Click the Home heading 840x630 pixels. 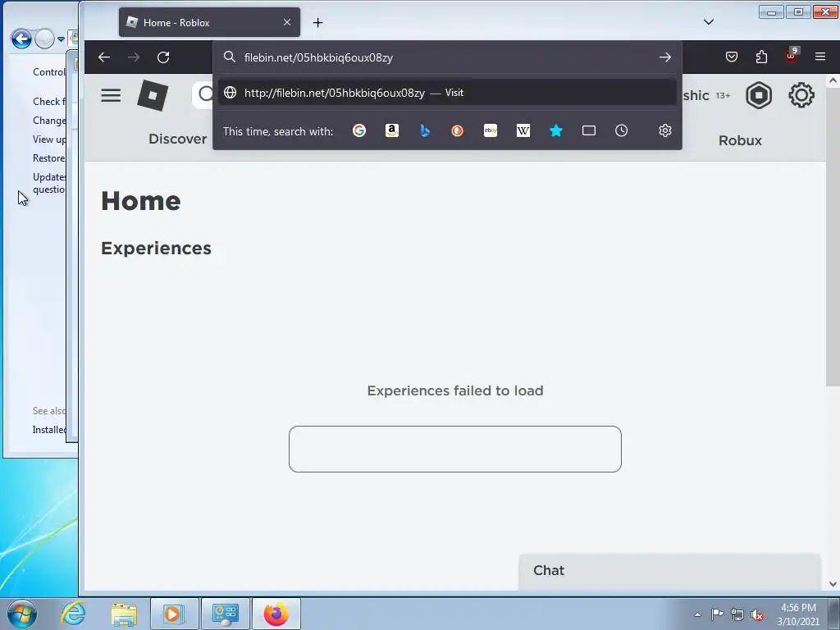click(141, 201)
